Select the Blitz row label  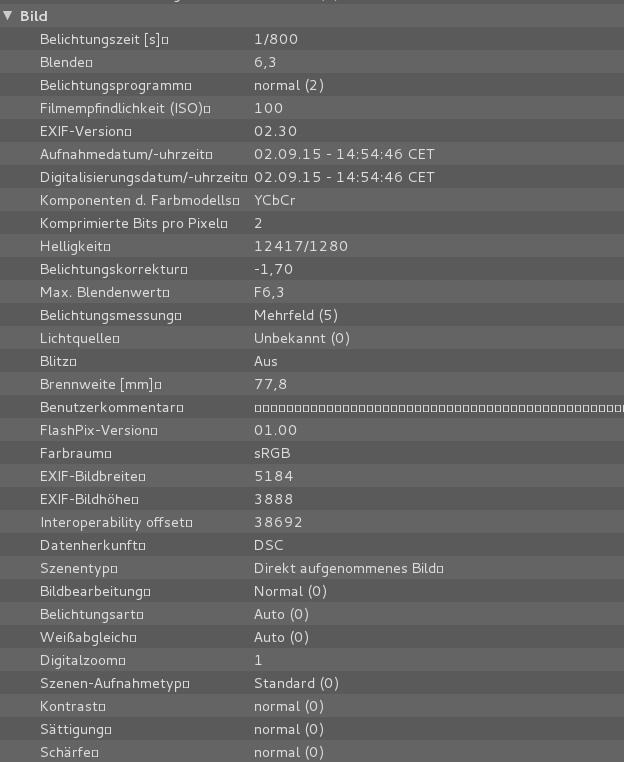[55, 361]
